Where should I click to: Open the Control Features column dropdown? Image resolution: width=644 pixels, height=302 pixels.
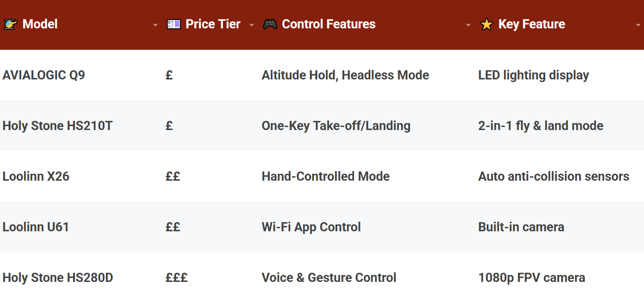click(x=468, y=25)
